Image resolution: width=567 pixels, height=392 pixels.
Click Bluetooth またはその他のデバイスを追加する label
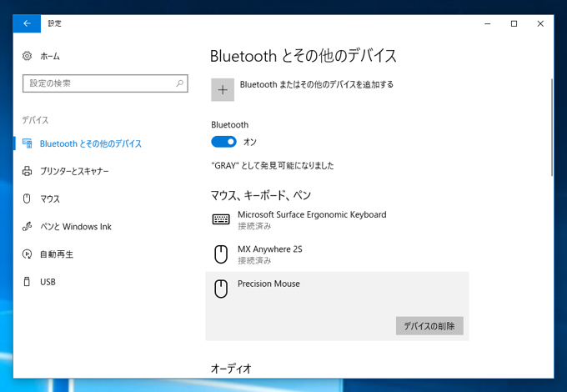pos(317,84)
